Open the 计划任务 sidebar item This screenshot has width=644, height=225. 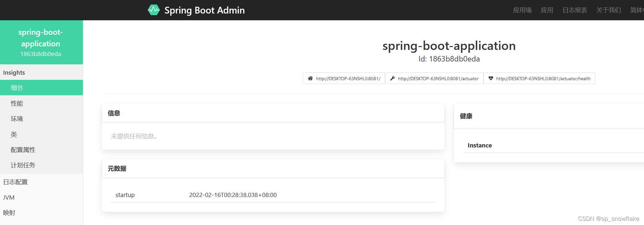tap(41, 165)
